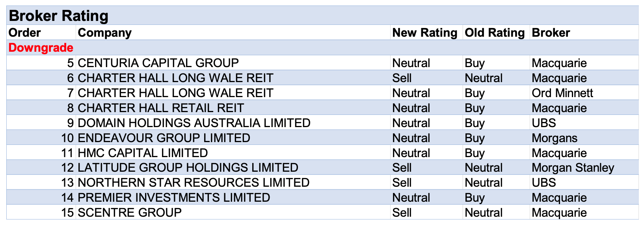Click DOMAIN HOLDINGS AUSTRALIA LIMITED cell

coord(194,123)
